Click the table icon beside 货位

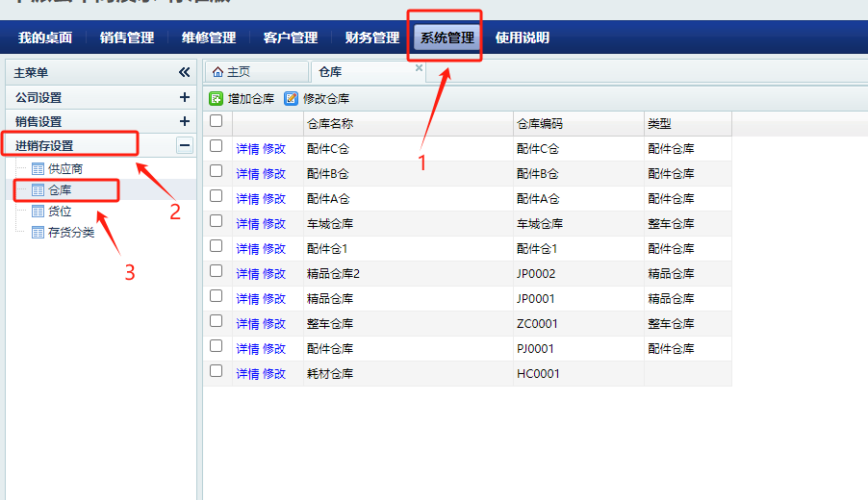38,212
